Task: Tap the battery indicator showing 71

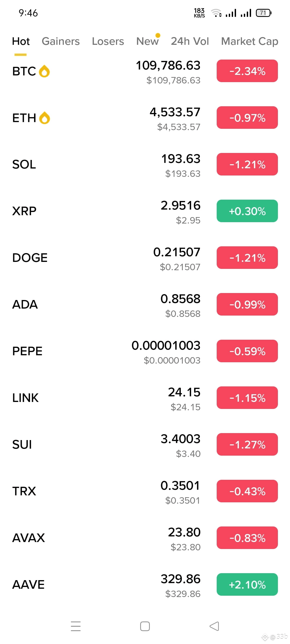Action: [264, 13]
